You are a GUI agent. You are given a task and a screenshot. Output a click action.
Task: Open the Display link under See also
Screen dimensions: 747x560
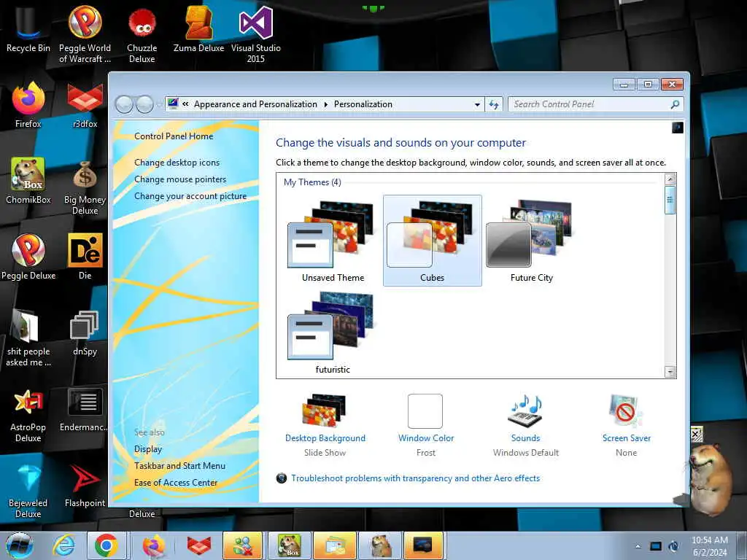(147, 449)
